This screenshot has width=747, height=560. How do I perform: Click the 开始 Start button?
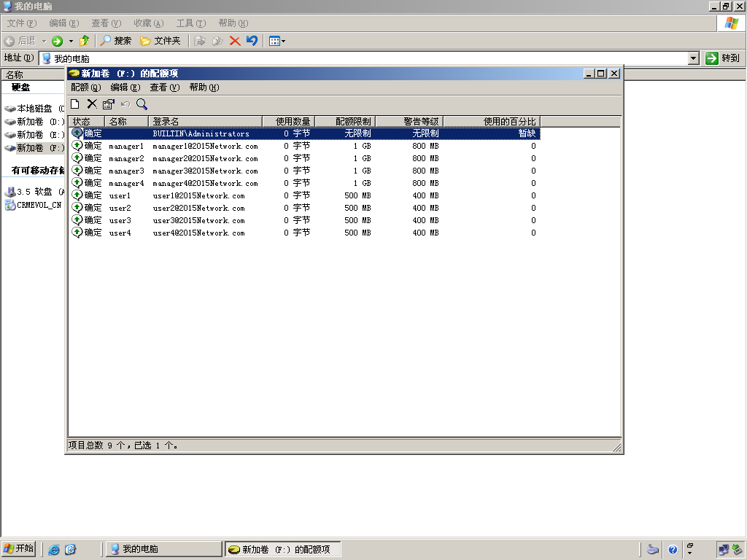click(18, 549)
